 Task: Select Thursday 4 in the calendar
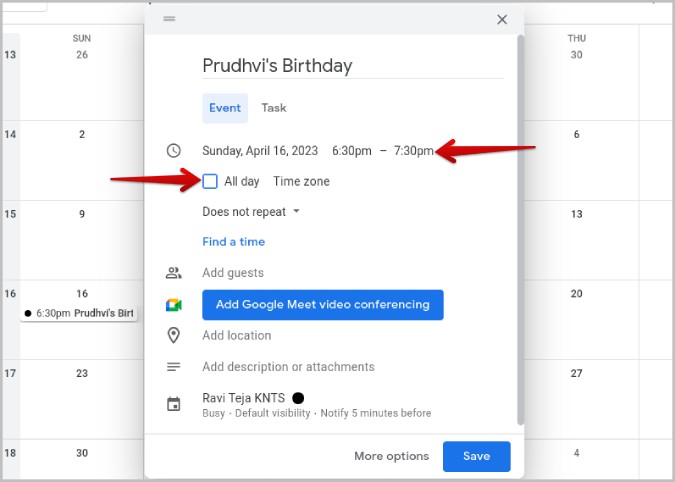pyautogui.click(x=576, y=453)
